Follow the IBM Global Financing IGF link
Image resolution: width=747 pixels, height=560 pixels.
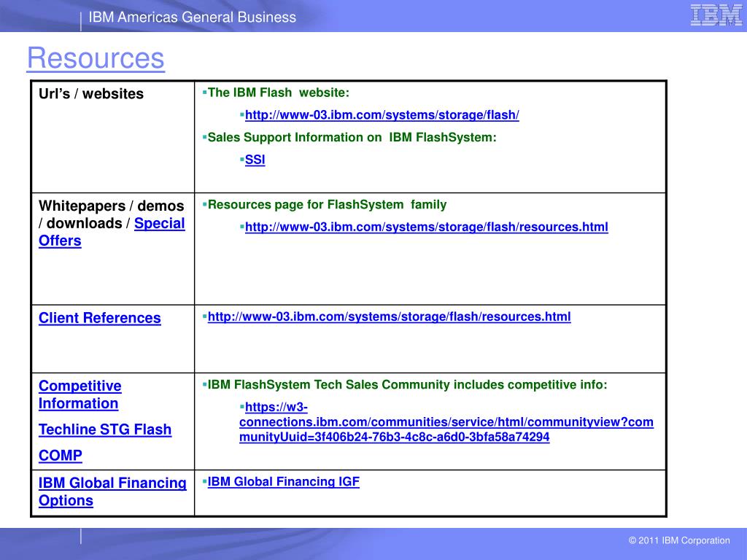(x=284, y=481)
